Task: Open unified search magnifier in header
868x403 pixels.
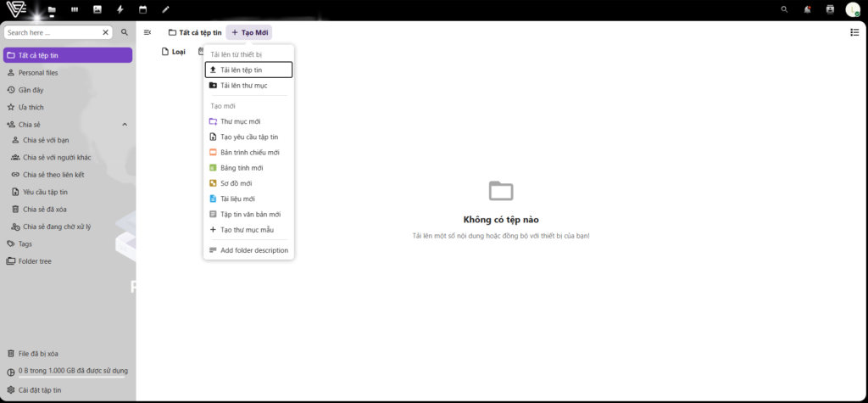Action: pos(784,9)
